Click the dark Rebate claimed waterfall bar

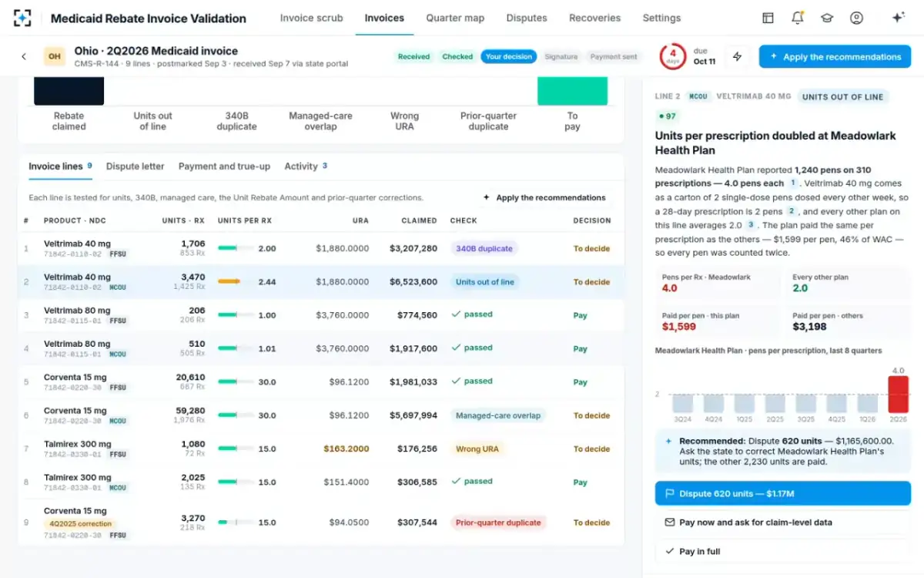69,91
